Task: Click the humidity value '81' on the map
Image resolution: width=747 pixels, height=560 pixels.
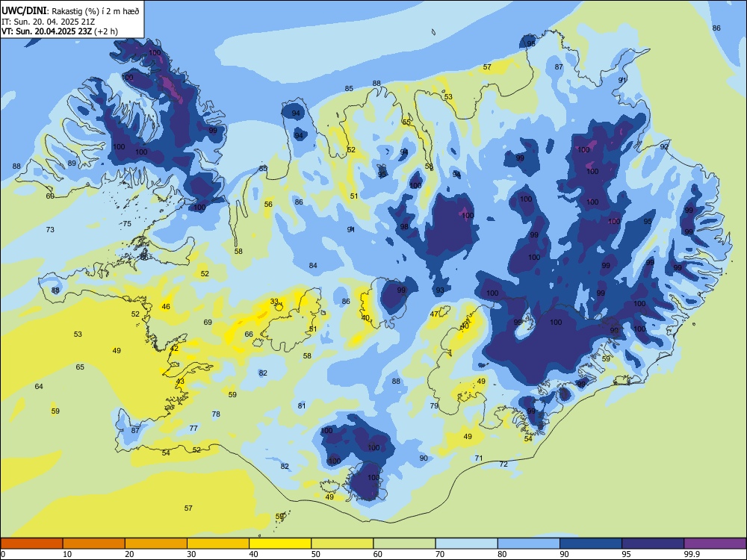Action: pyautogui.click(x=302, y=405)
